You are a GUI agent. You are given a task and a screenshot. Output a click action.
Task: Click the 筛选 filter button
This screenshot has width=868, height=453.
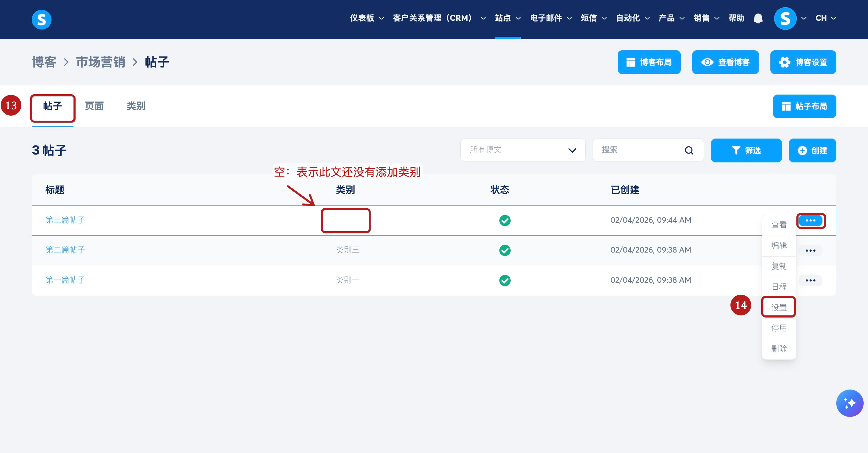point(746,150)
